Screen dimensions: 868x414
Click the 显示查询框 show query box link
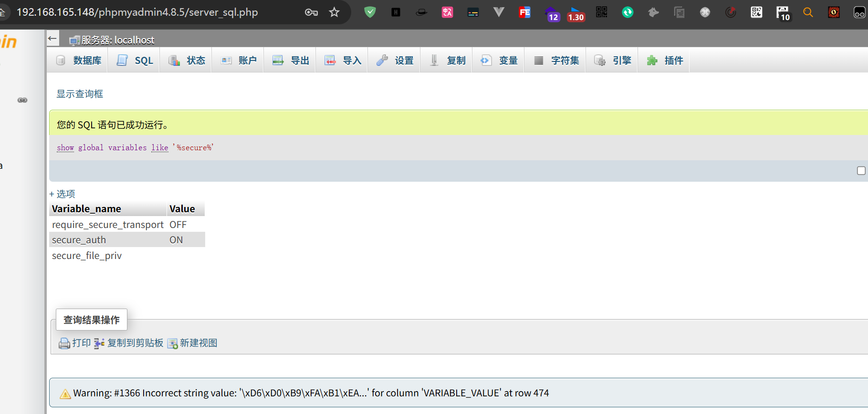point(80,94)
